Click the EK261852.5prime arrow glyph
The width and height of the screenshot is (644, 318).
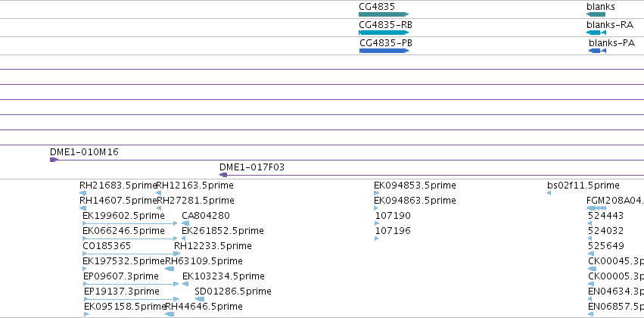coord(184,238)
